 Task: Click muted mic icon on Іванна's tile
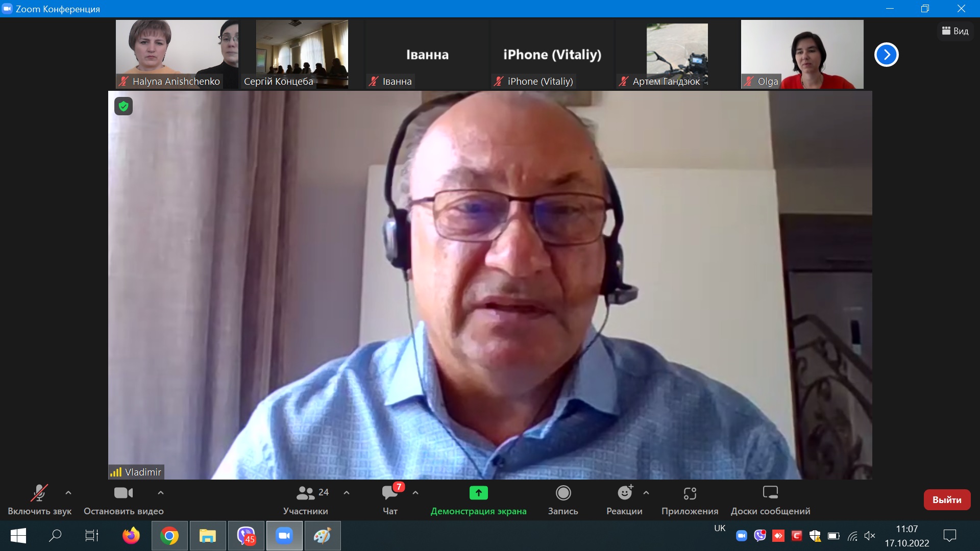click(x=374, y=81)
